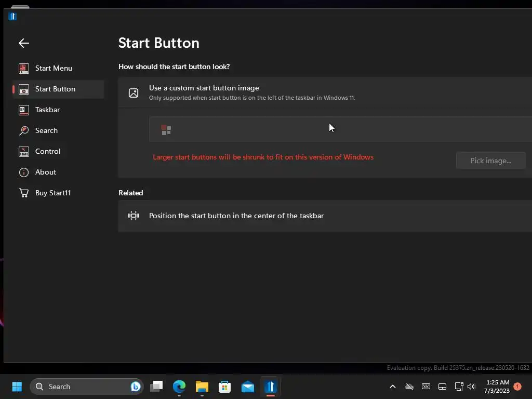Open 'Use a custom start button image' option

[325, 92]
